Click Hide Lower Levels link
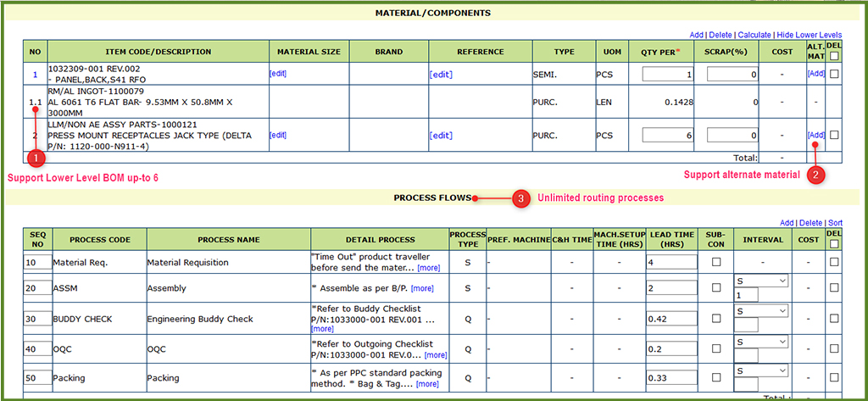The image size is (868, 401). point(810,35)
